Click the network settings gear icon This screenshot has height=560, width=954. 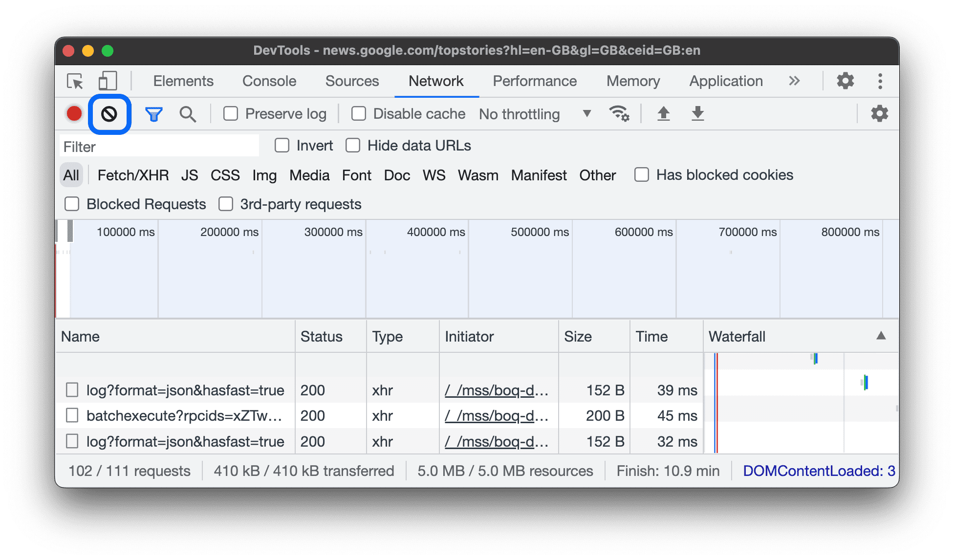(x=881, y=113)
